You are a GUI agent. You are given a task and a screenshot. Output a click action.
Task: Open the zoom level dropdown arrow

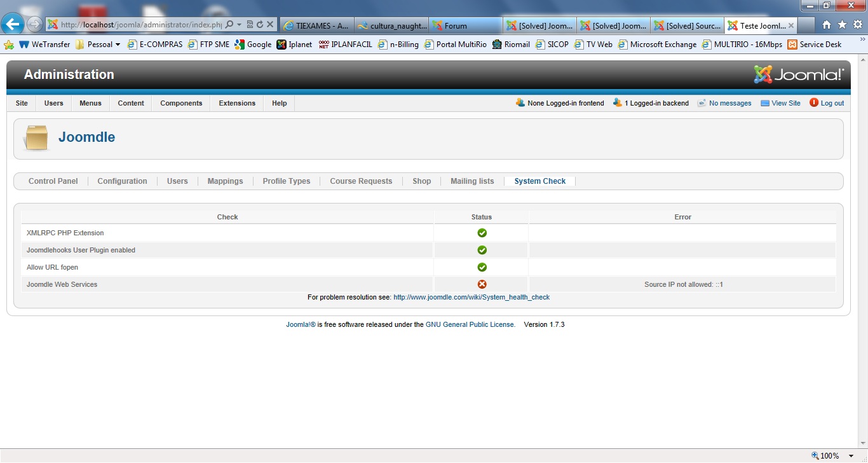point(851,456)
